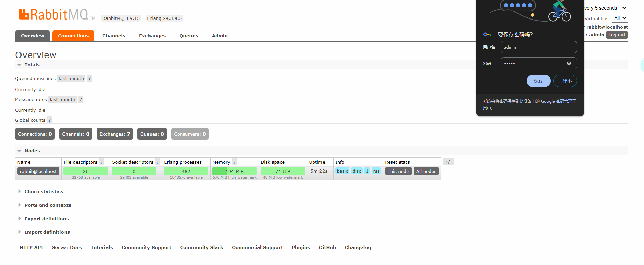Viewport: 644px width, 265px height.
Task: Click the basic info tag
Action: tap(342, 171)
